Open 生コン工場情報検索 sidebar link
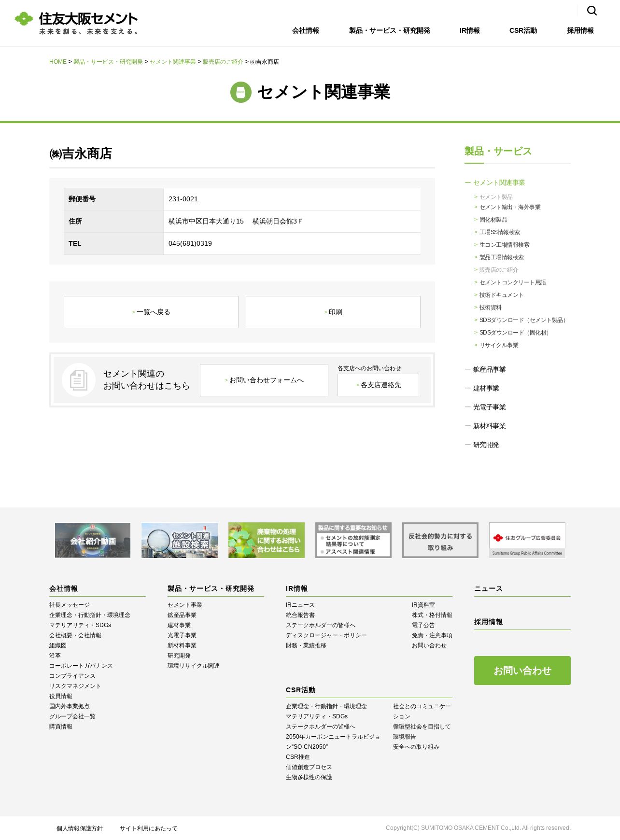The height and width of the screenshot is (840, 620). (x=504, y=245)
